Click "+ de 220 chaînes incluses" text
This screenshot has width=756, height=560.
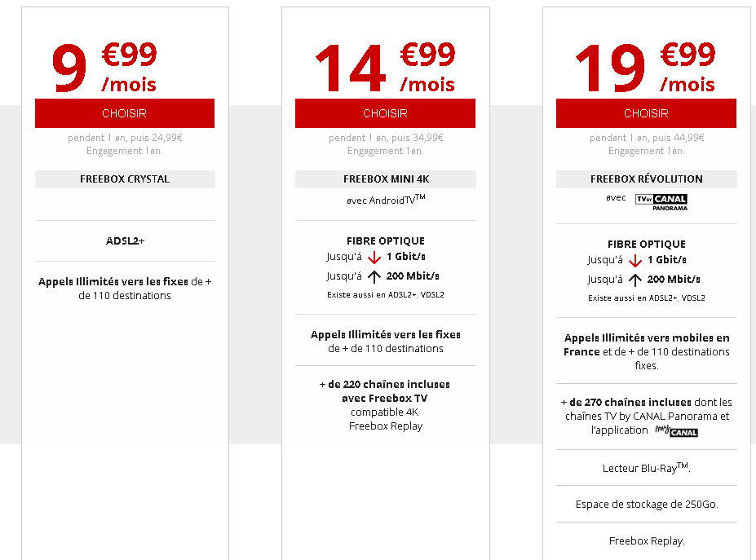coord(385,385)
